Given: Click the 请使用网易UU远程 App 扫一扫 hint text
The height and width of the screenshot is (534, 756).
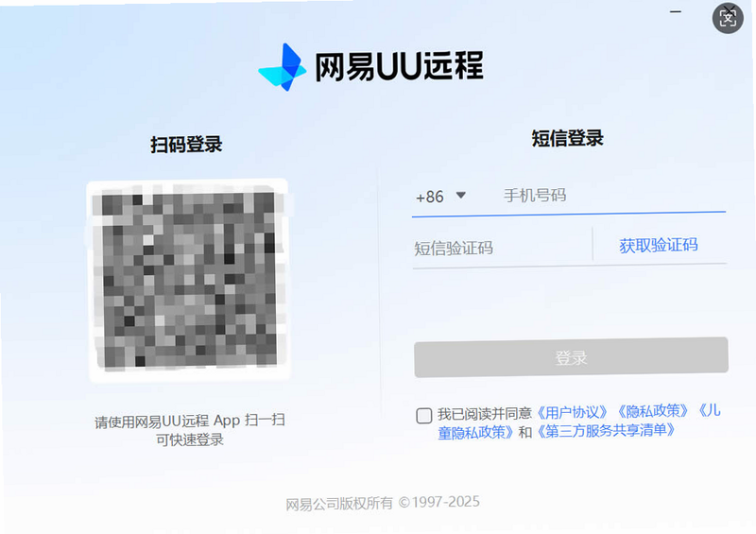Looking at the screenshot, I should tap(190, 421).
